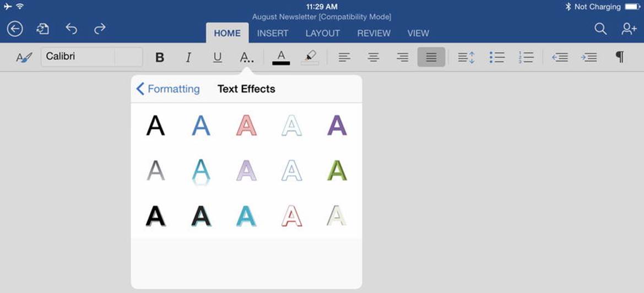
Task: Switch to the REVIEW tab
Action: pos(374,33)
